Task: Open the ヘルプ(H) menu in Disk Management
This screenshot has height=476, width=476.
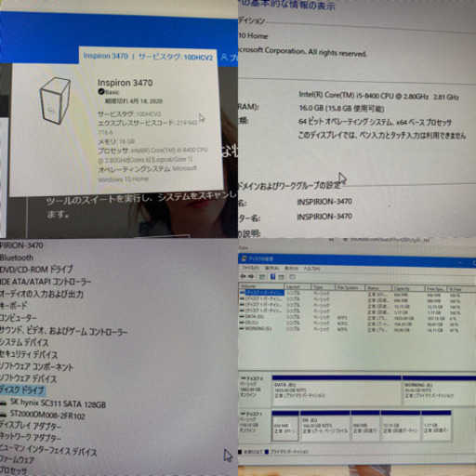Action: click(311, 269)
